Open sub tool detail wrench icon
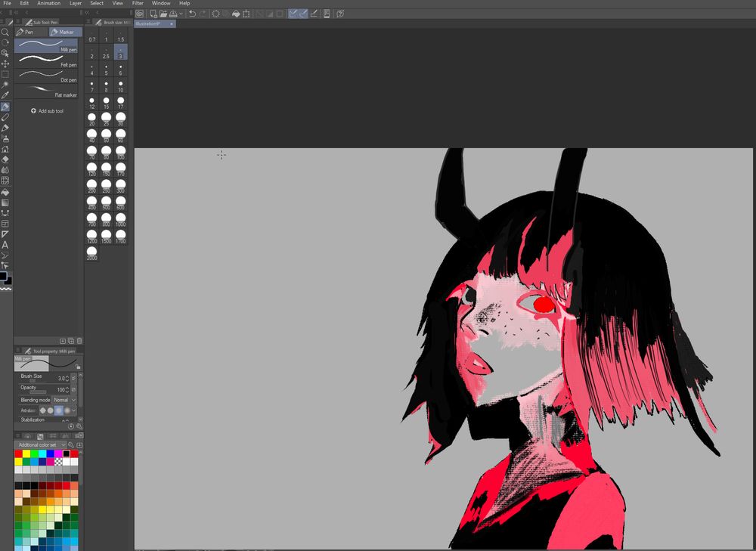Viewport: 756px width, 551px height. tap(79, 426)
